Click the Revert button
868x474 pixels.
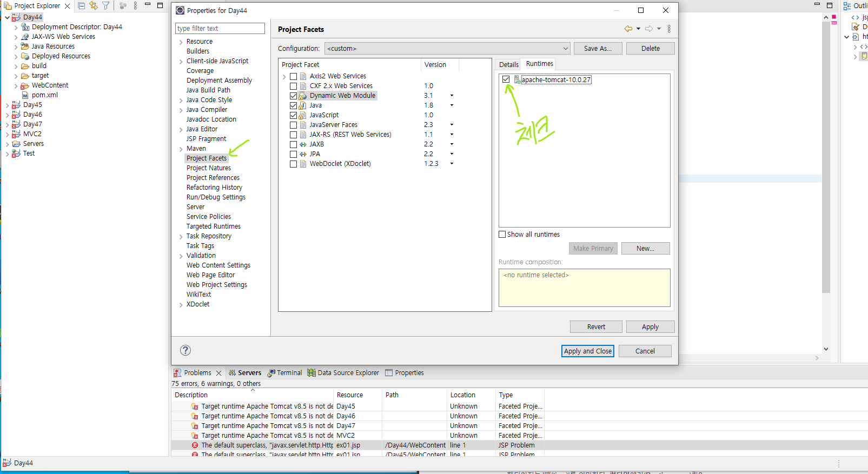tap(596, 327)
